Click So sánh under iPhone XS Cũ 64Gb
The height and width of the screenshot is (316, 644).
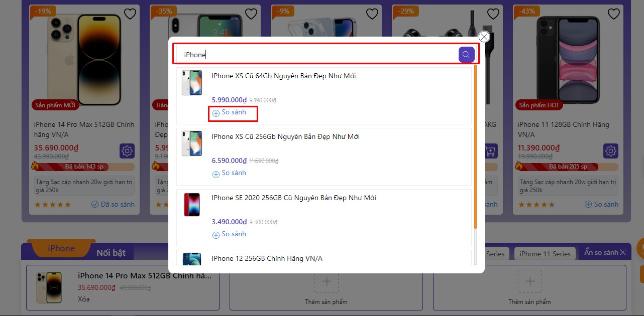point(234,112)
